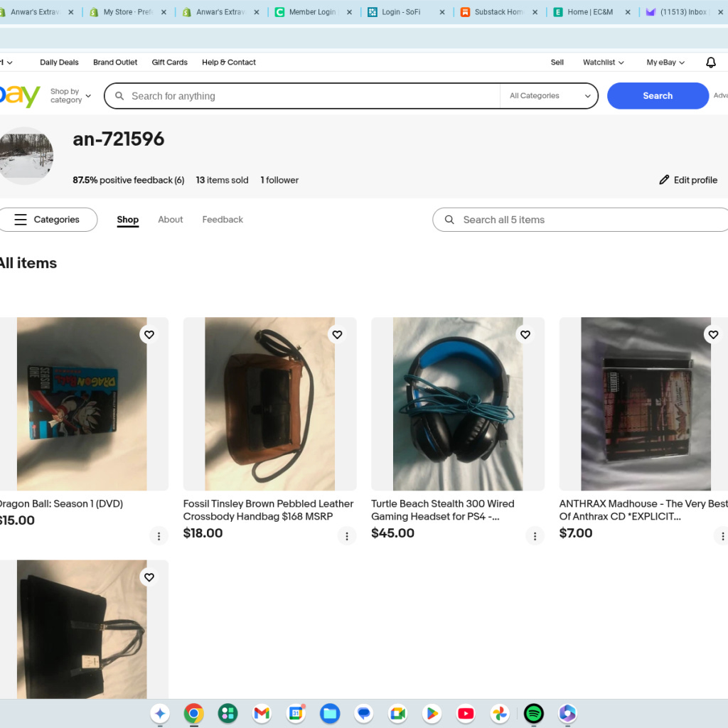The image size is (728, 728).
Task: Expand the Shop by category dropdown
Action: pyautogui.click(x=70, y=96)
